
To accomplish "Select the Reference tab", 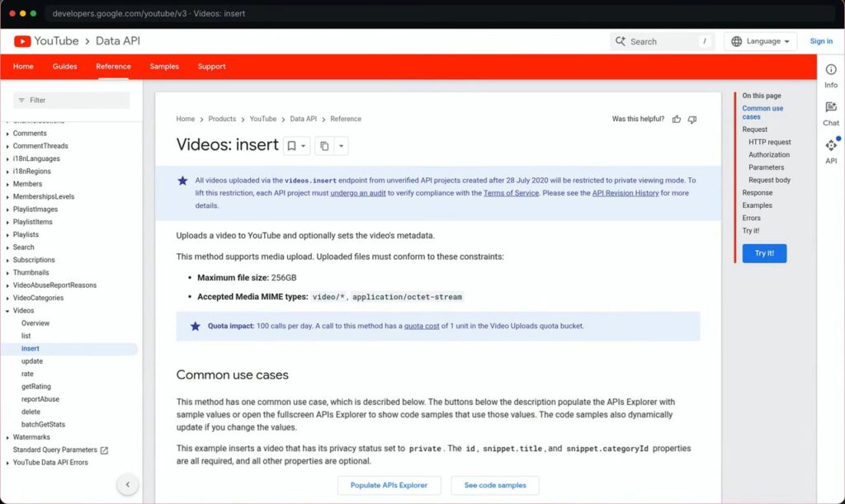I will (x=113, y=67).
